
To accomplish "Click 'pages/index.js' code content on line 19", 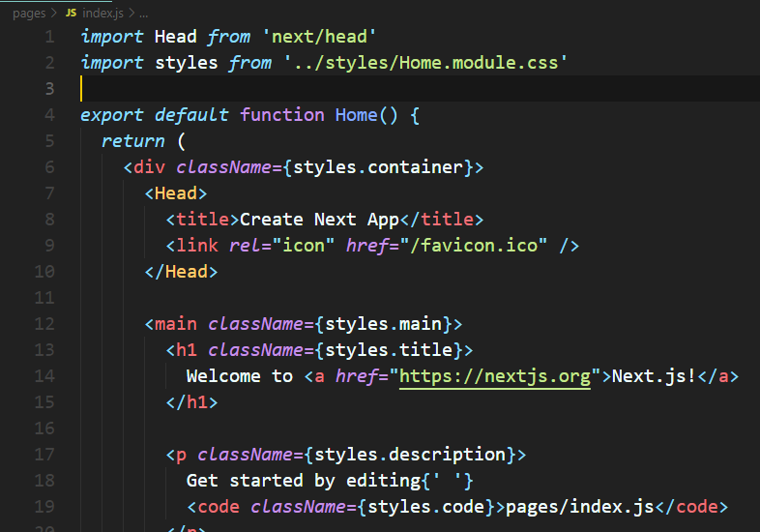I will tap(580, 507).
